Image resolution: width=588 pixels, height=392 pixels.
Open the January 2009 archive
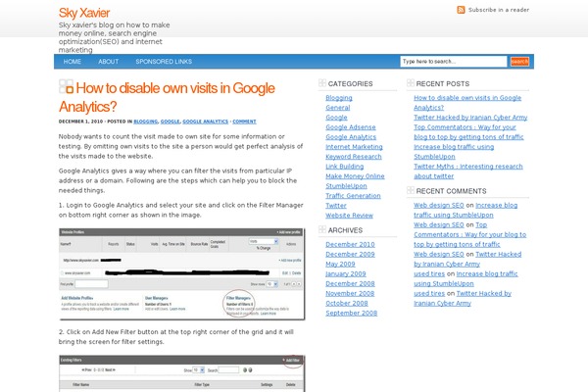point(346,273)
